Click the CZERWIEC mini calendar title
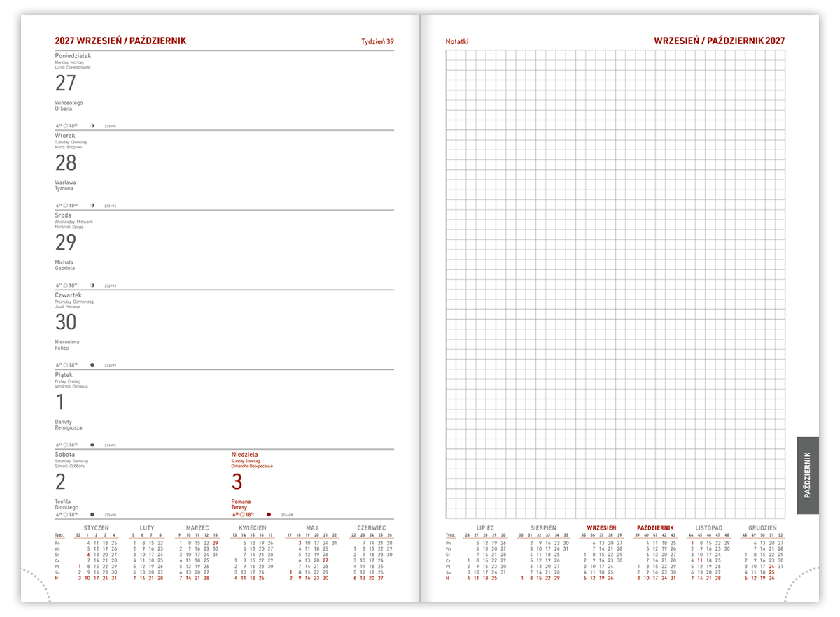This screenshot has width=840, height=617. click(371, 528)
